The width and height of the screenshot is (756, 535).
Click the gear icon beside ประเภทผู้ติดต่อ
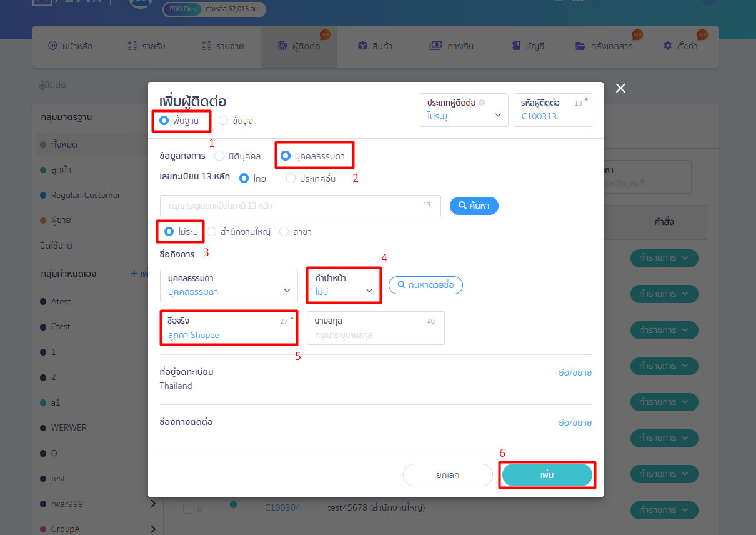pos(482,102)
